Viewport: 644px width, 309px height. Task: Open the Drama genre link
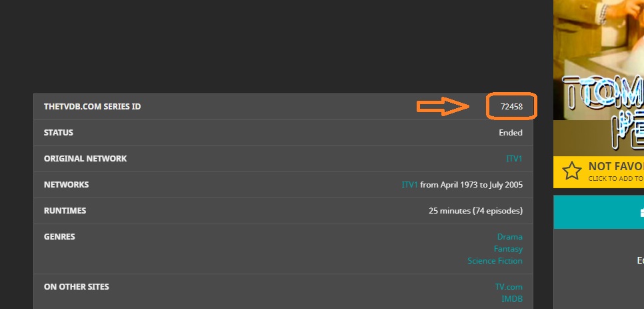pyautogui.click(x=509, y=237)
